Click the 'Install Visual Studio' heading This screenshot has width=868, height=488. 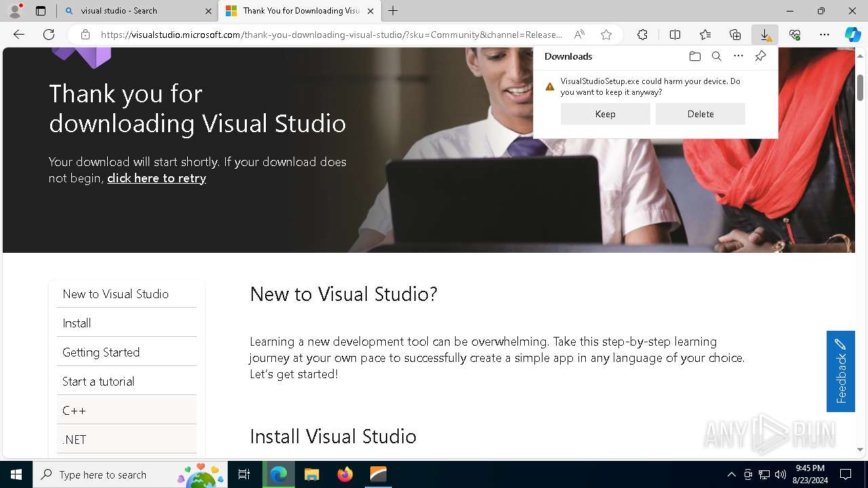coord(333,436)
